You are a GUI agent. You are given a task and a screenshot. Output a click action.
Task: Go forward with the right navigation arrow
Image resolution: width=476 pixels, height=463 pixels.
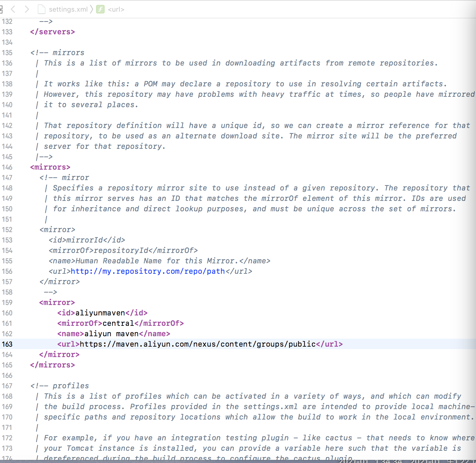(27, 9)
